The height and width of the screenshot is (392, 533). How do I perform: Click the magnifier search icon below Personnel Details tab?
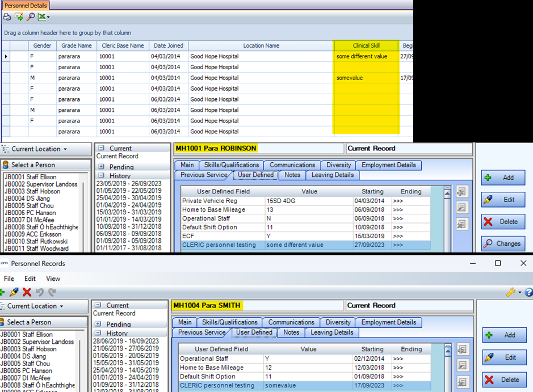click(31, 17)
